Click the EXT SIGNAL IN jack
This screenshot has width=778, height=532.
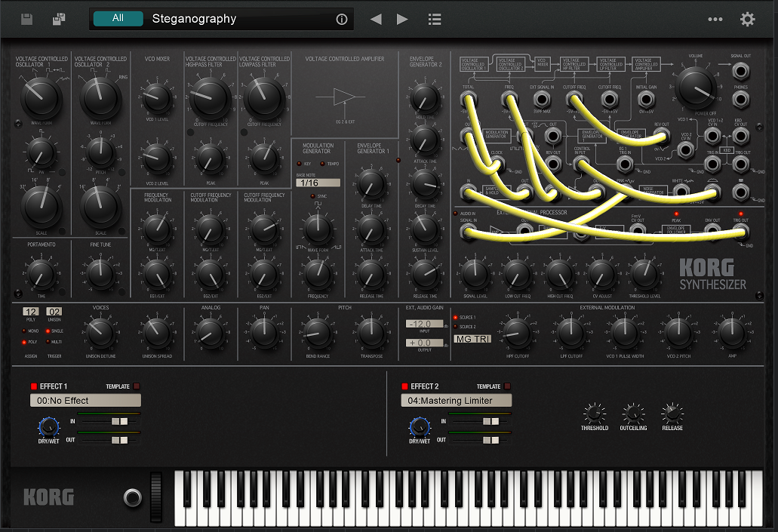click(541, 100)
